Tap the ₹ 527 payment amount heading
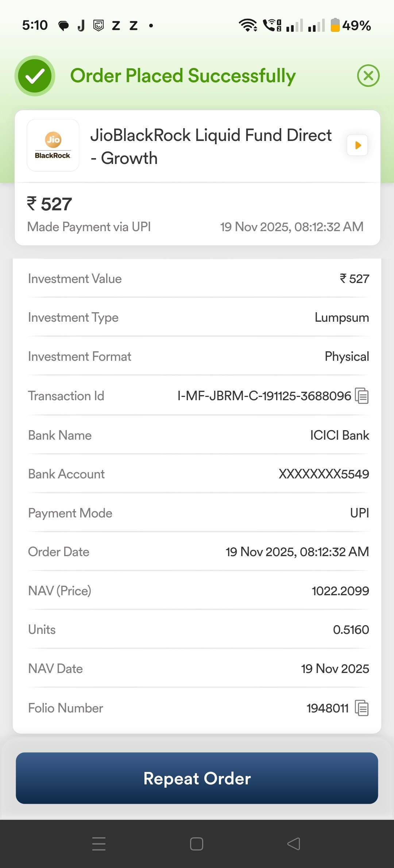This screenshot has height=868, width=394. coord(50,204)
